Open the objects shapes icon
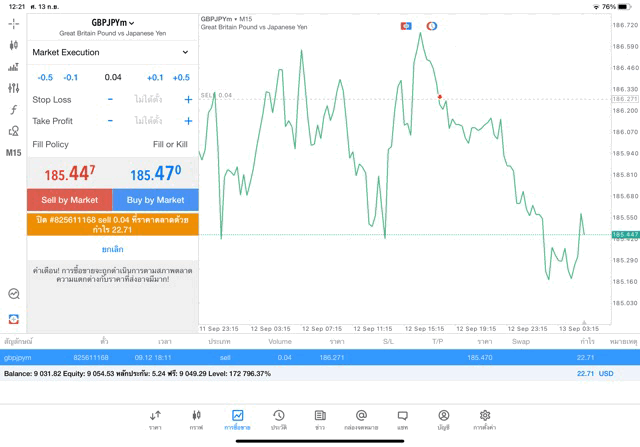Viewport: 640px width, 447px height. (x=13, y=131)
